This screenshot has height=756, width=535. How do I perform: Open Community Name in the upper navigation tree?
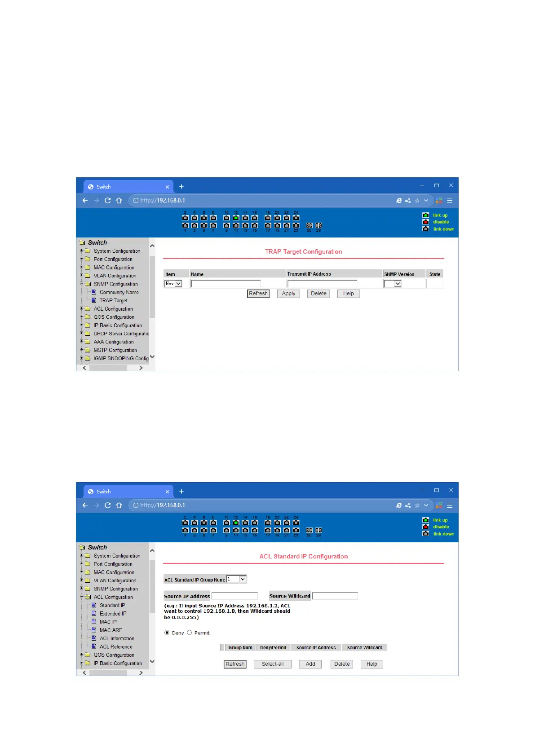pyautogui.click(x=119, y=292)
